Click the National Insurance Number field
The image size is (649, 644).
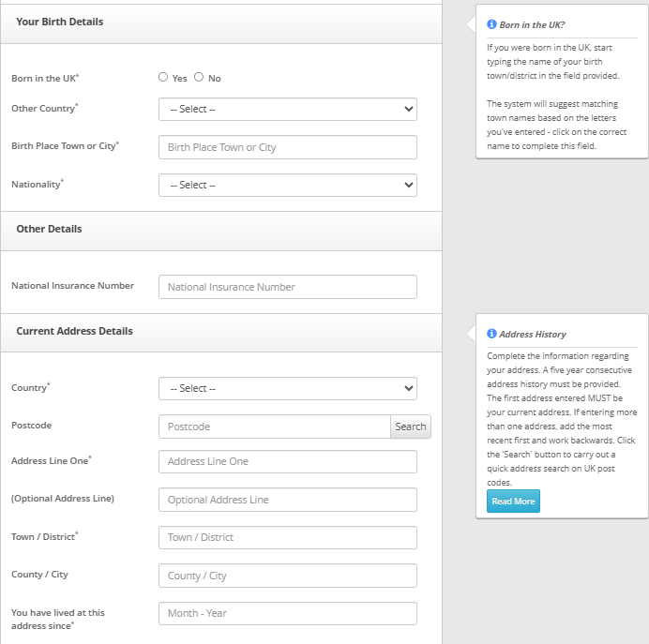287,287
